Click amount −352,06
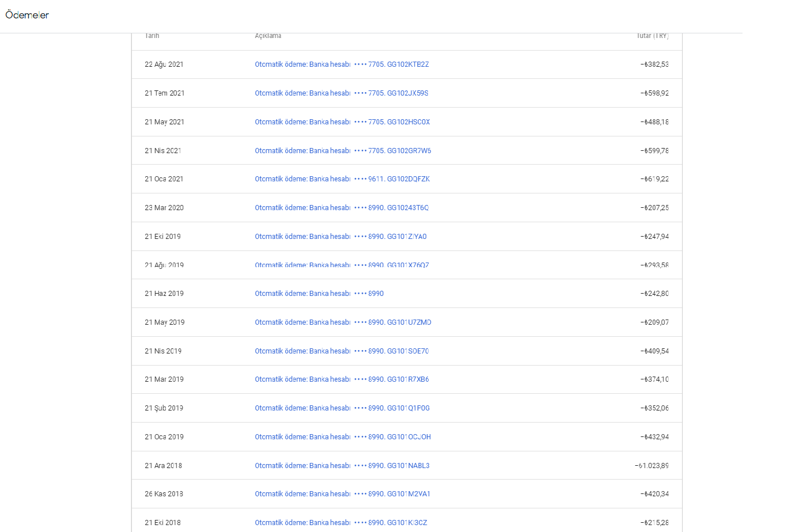Image resolution: width=803 pixels, height=532 pixels. (x=654, y=408)
